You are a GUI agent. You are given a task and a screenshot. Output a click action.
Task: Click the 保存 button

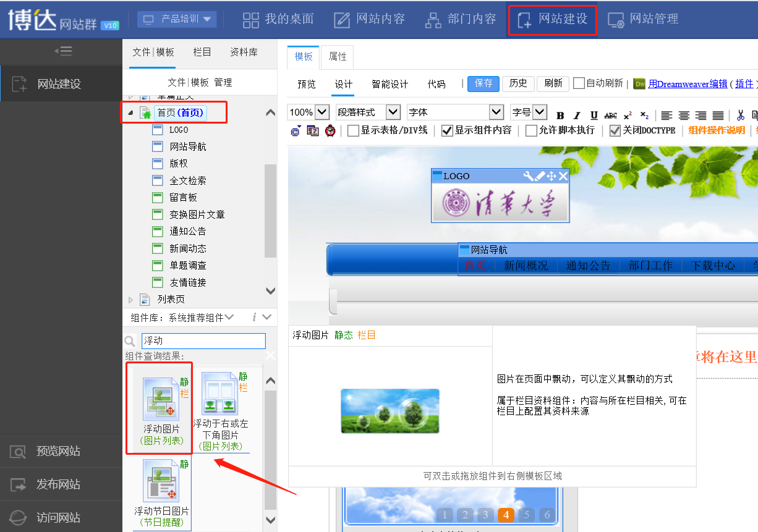point(483,83)
